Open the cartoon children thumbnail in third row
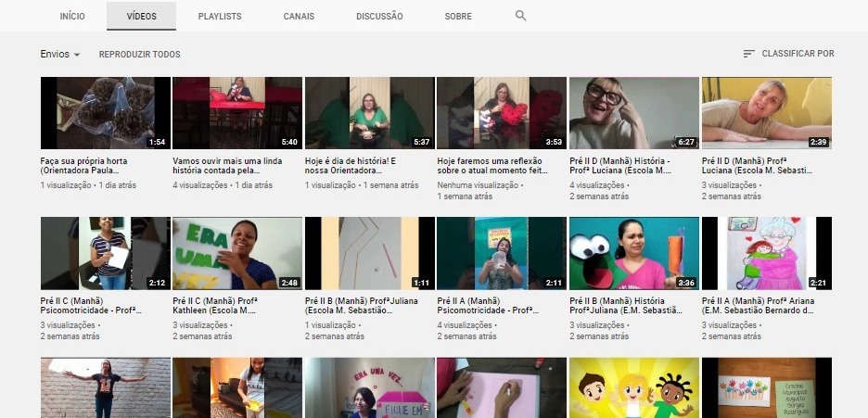 pos(633,387)
